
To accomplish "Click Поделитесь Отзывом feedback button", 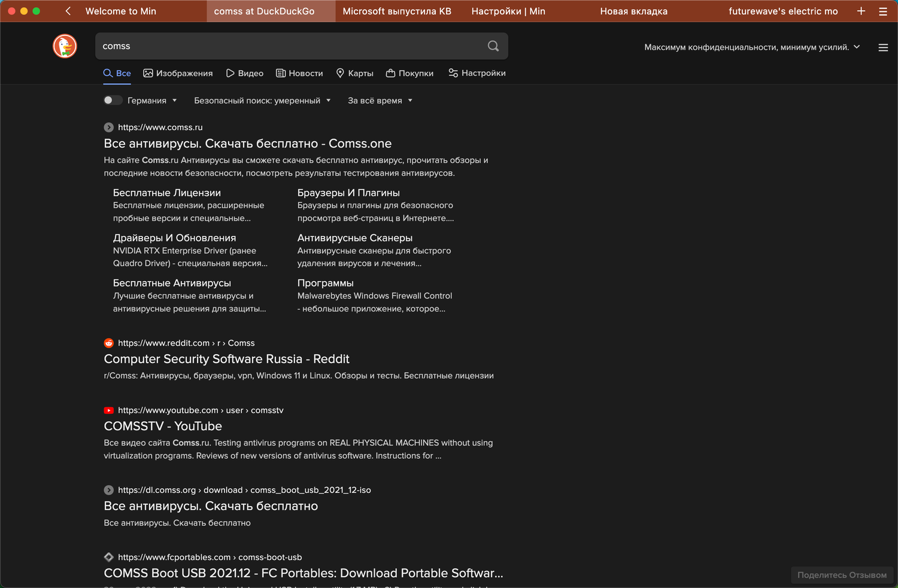I will tap(842, 575).
